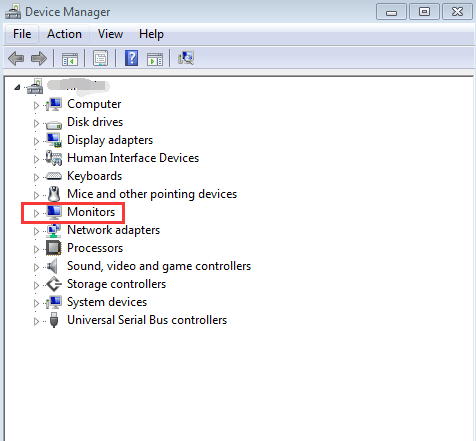Click Scan for hardware changes icon

coord(186,58)
